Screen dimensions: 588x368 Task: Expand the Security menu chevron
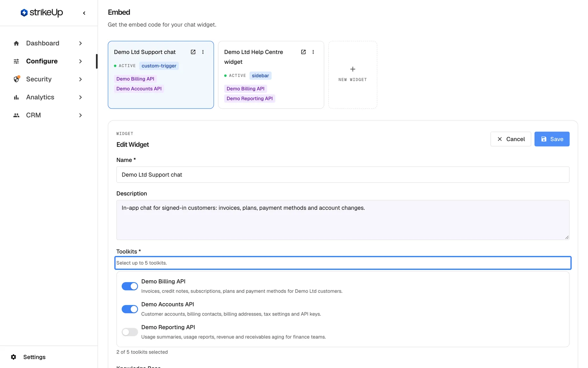[80, 79]
